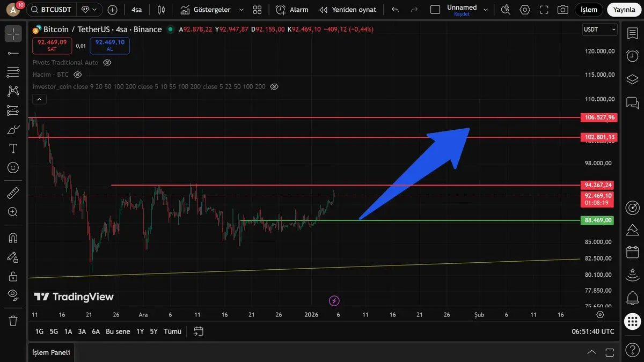
Task: Toggle stay in drawing mode
Action: 13,257
